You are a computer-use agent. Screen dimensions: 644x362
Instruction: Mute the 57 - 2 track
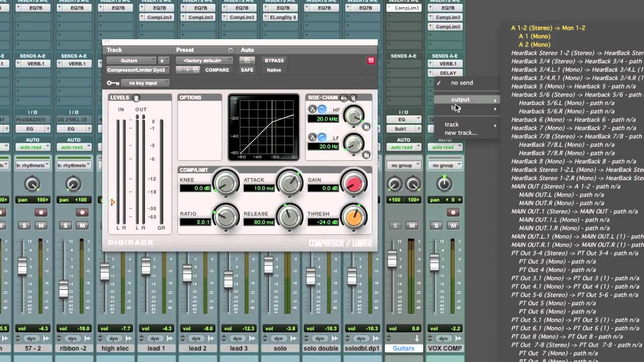click(x=40, y=225)
